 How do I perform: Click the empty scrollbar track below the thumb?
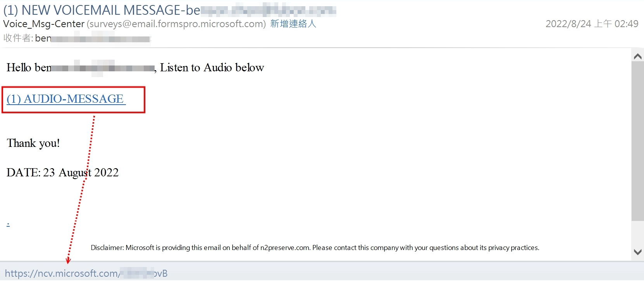point(637,234)
